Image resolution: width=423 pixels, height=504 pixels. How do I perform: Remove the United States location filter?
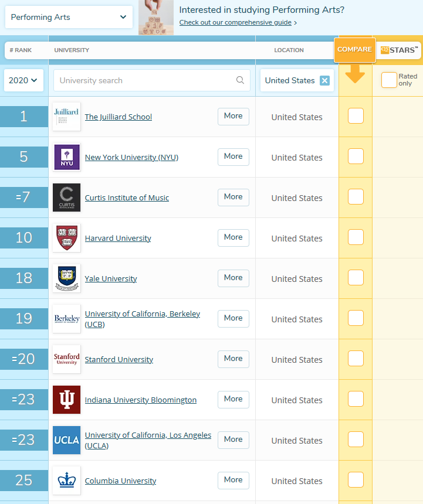click(x=324, y=80)
